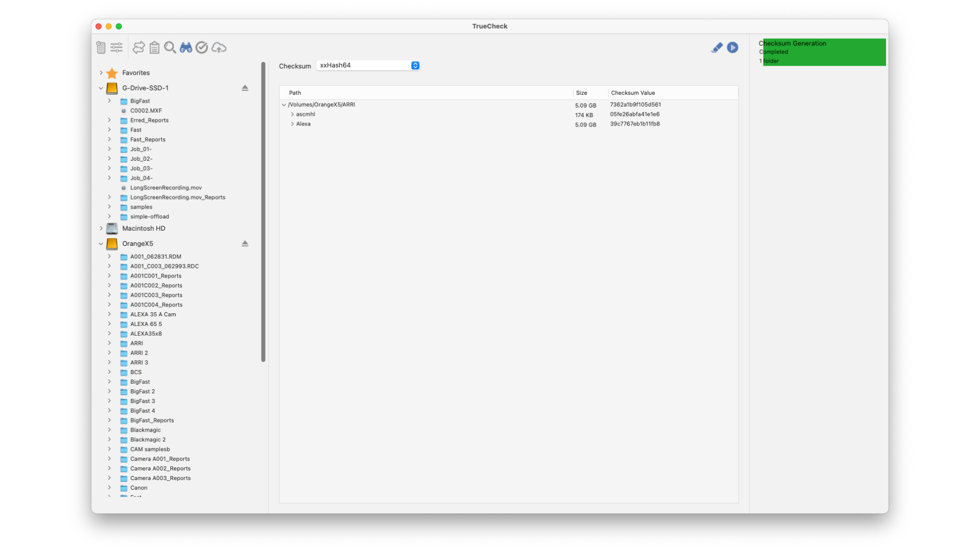Click the circled checkmark verify icon
This screenshot has width=980, height=551.
202,47
